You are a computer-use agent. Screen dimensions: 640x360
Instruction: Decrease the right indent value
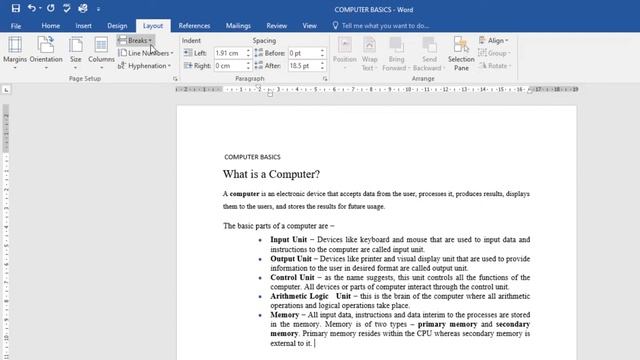click(x=248, y=68)
